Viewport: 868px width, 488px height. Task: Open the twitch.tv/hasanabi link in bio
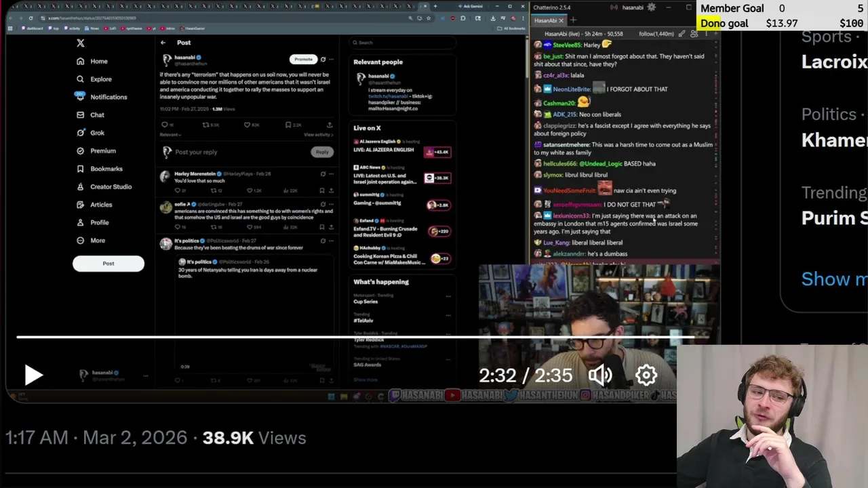tap(388, 96)
